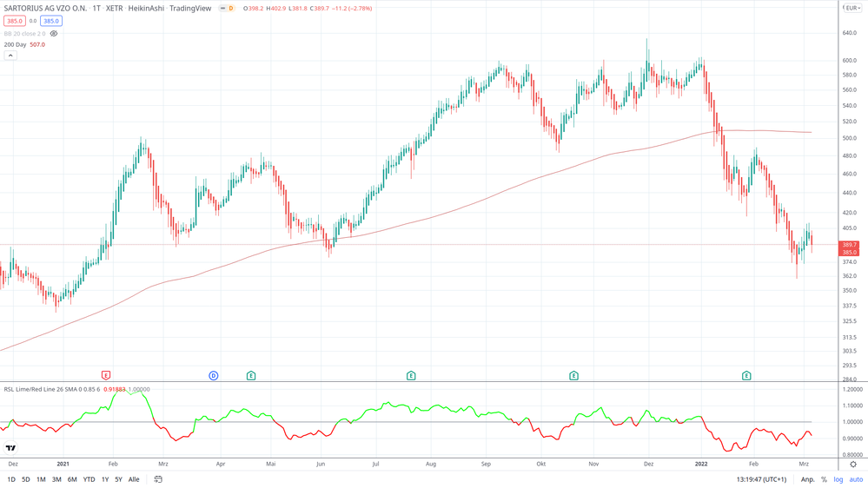868x488 pixels.
Task: Click the go-to-date calendar icon
Action: coord(158,479)
